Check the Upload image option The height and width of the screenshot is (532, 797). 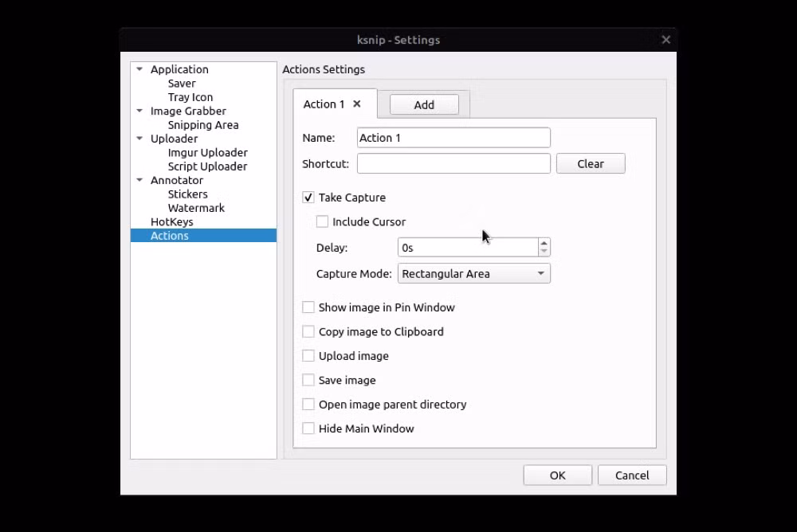point(308,356)
